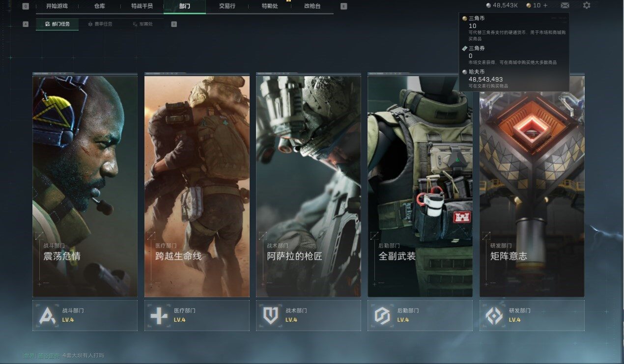Click 可在交易行购买物品 description text
The image size is (624, 364).
tap(488, 86)
